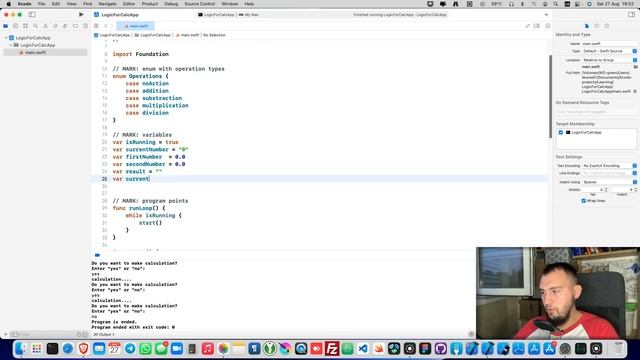Screen dimensions: 640x360
Task: Click the date and time in menu bar
Action: pyautogui.click(x=616, y=4)
